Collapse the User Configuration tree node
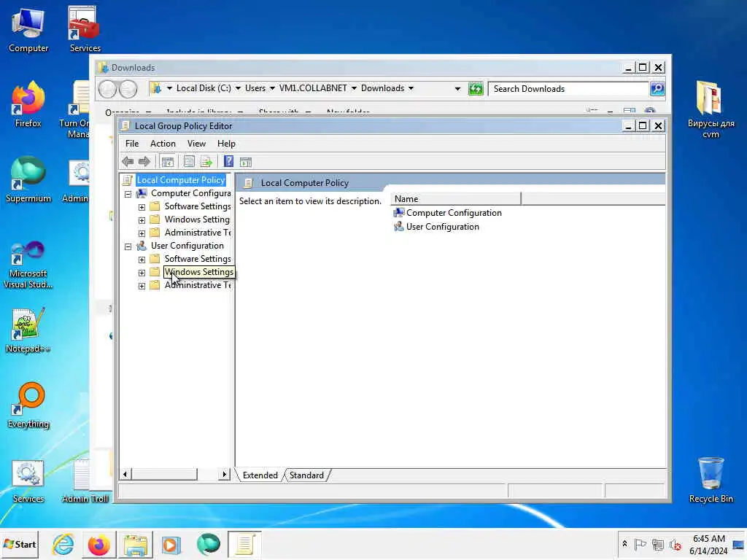The image size is (747, 560). click(128, 246)
